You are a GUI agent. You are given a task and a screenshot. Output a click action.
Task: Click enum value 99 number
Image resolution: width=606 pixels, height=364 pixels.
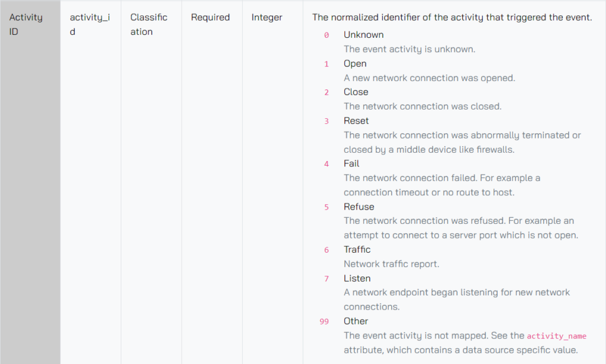[324, 321]
